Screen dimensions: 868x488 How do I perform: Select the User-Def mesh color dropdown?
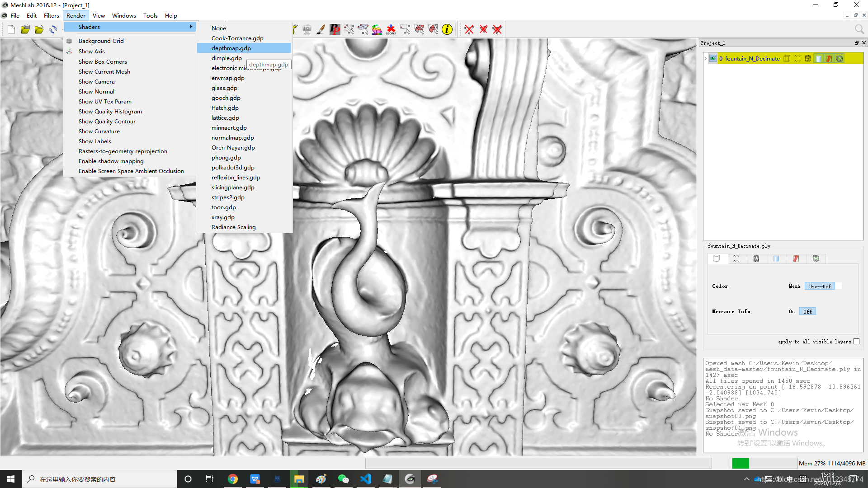(x=819, y=286)
